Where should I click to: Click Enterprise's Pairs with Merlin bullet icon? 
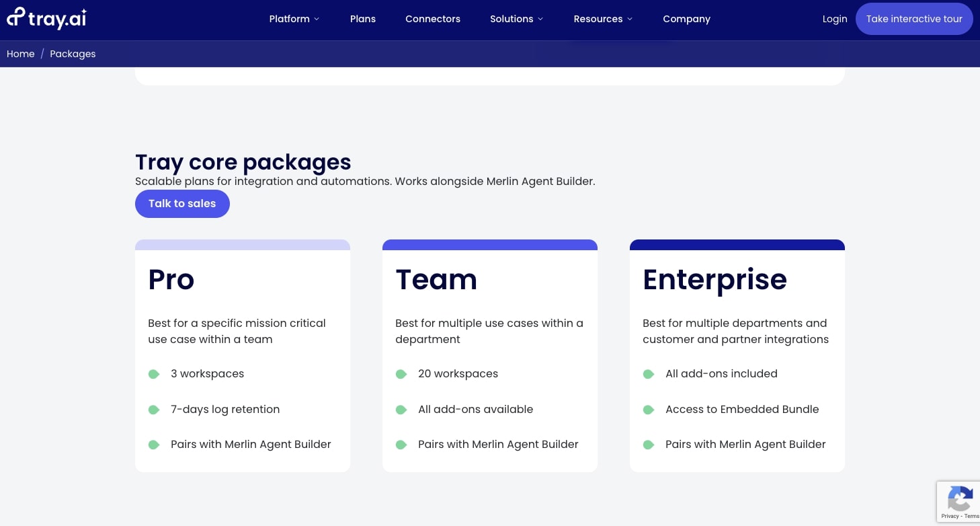pyautogui.click(x=649, y=445)
